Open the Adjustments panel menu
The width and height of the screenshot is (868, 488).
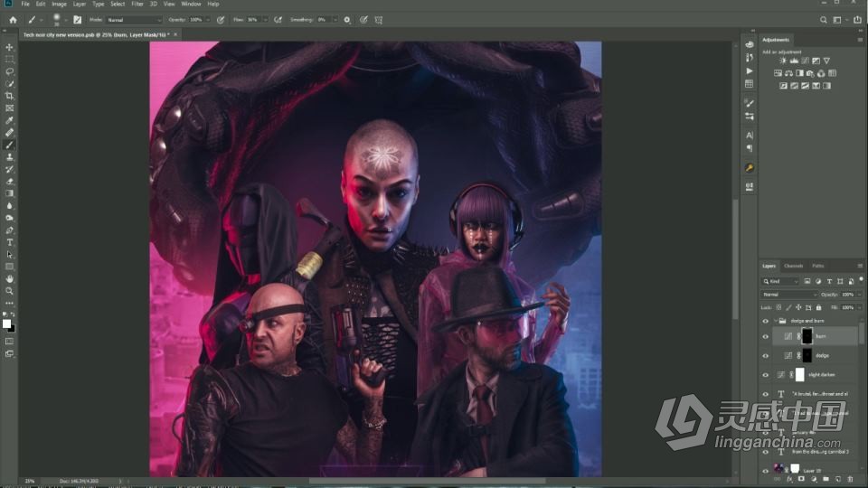pos(860,40)
